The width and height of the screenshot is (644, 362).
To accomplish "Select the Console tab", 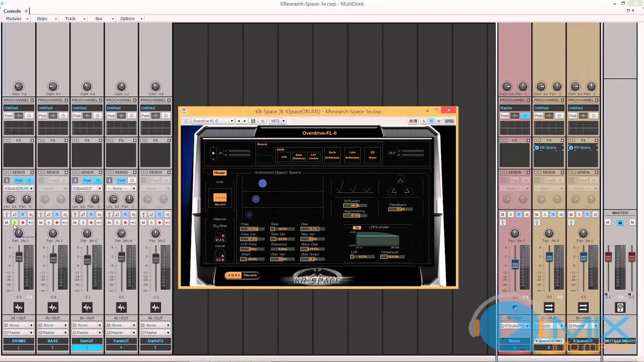I will (13, 11).
